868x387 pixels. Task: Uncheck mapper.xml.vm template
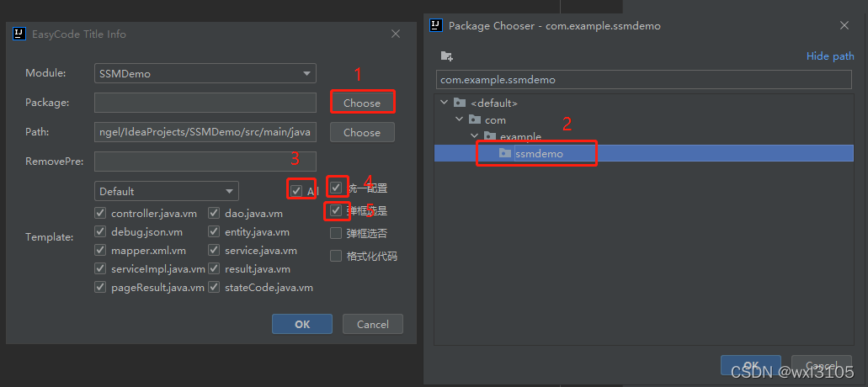coord(100,251)
